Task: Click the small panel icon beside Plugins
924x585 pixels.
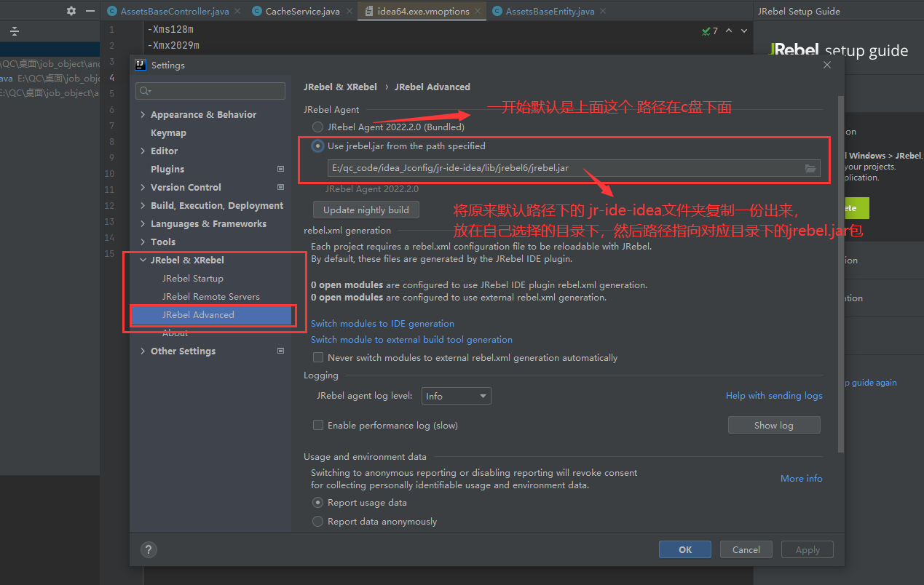Action: click(280, 169)
